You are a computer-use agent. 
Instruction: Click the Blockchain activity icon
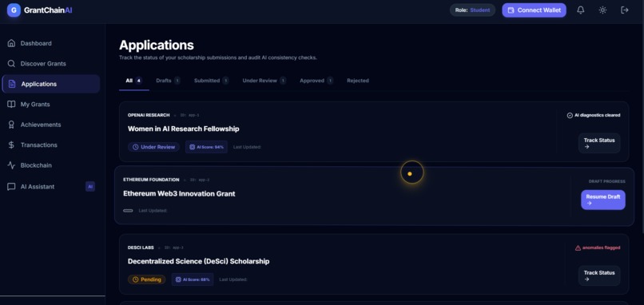click(x=11, y=165)
